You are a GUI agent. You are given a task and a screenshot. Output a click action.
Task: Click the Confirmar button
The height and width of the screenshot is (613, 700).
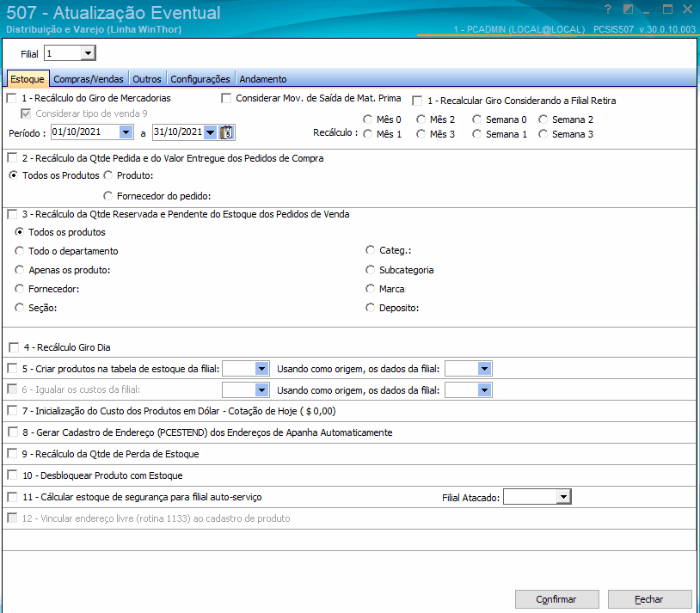(556, 599)
